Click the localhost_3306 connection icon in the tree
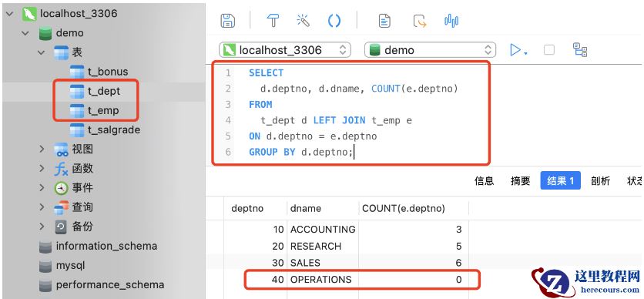This screenshot has height=299, width=644. tap(29, 14)
